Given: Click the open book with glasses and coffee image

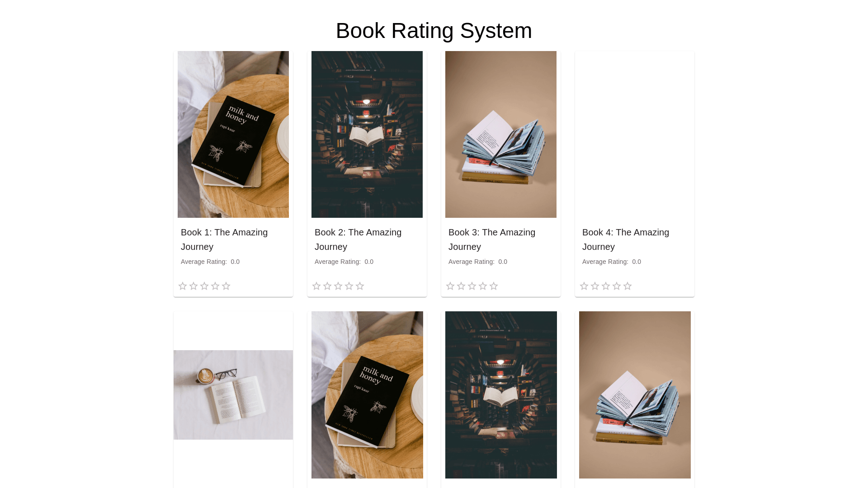Looking at the screenshot, I should pos(233,395).
